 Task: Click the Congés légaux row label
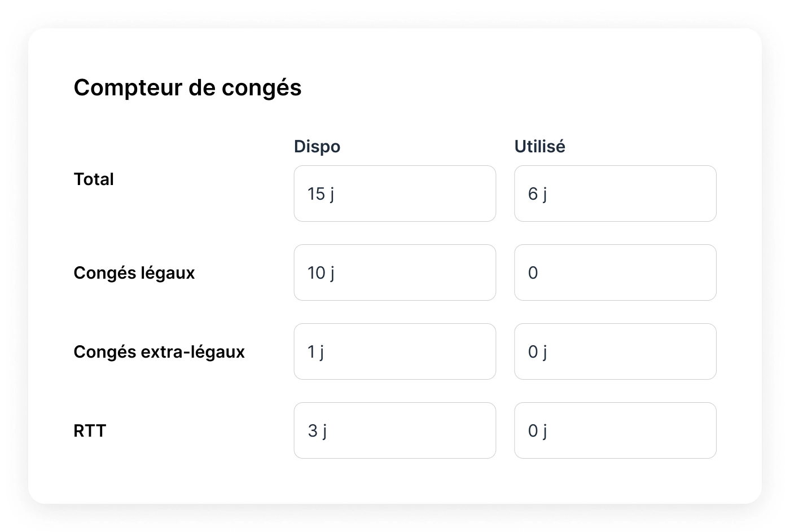click(134, 272)
